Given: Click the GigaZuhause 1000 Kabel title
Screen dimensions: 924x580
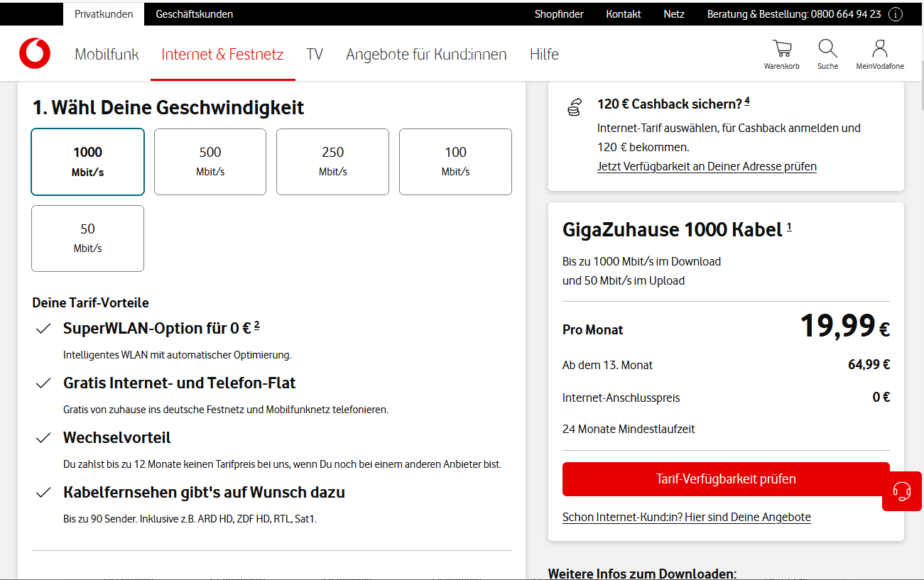Looking at the screenshot, I should [x=673, y=230].
